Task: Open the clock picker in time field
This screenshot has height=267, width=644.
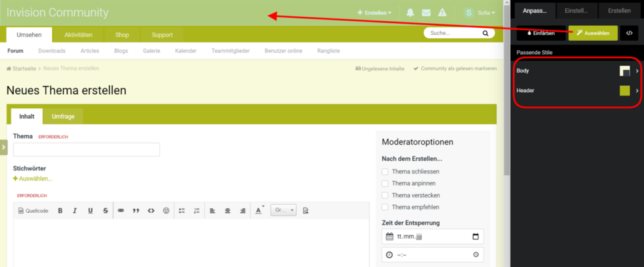Action: (476, 255)
